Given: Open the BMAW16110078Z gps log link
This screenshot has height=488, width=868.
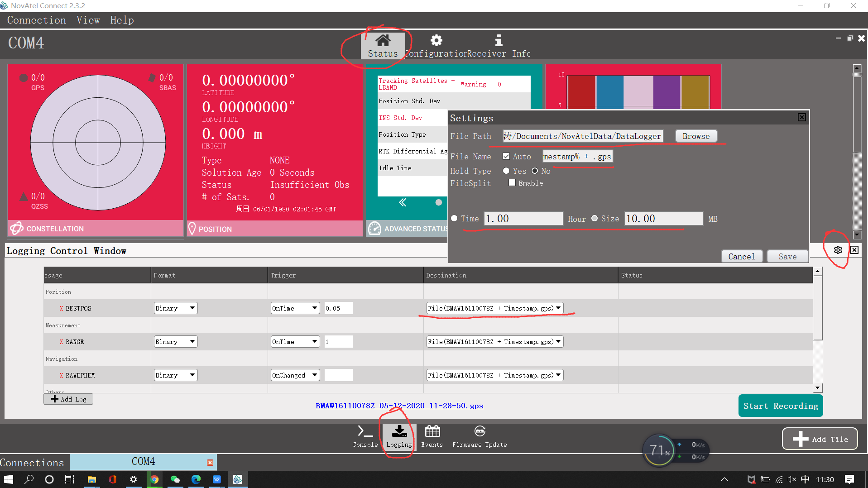Looking at the screenshot, I should (x=399, y=406).
